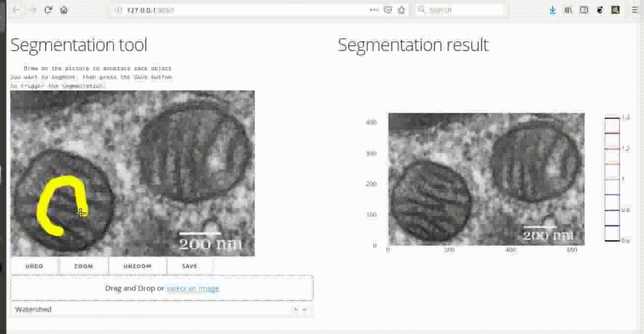Click the black extension icon beside sidebar icon
Image resolution: width=644 pixels, height=334 pixels.
click(x=600, y=10)
